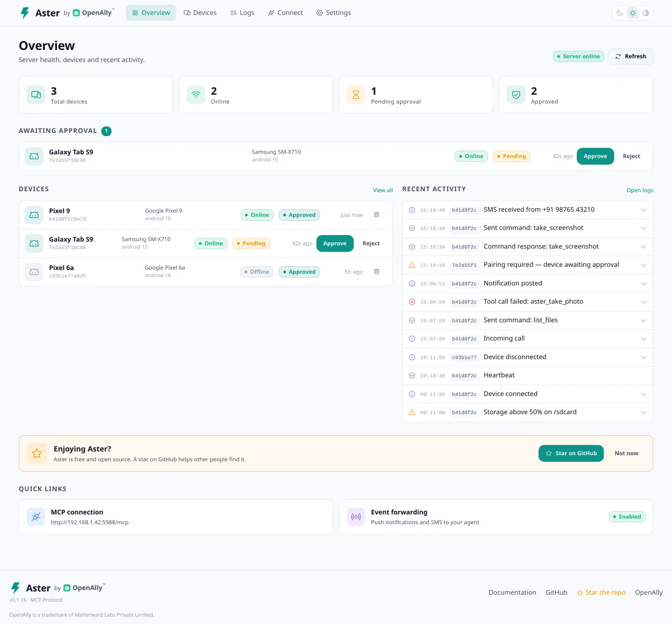Image resolution: width=672 pixels, height=625 pixels.
Task: Open the Devices tab
Action: tap(200, 13)
